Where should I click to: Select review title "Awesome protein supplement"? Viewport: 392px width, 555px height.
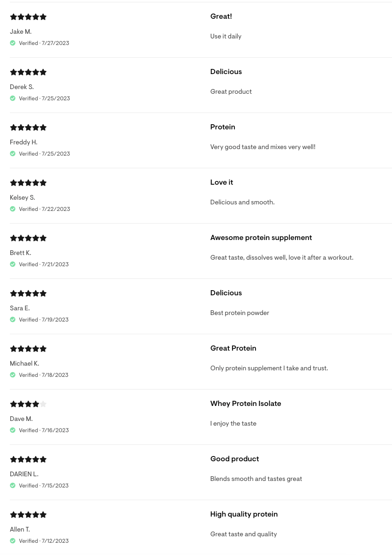pos(261,238)
